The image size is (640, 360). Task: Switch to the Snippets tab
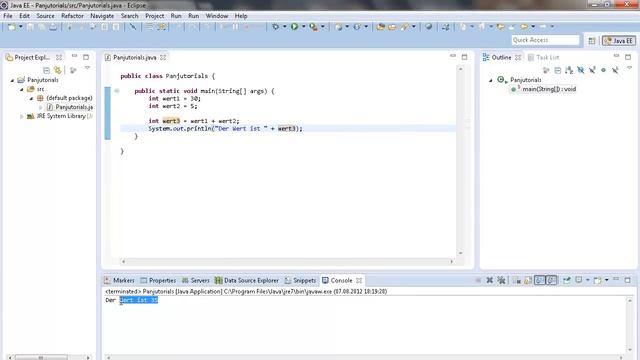pyautogui.click(x=300, y=280)
